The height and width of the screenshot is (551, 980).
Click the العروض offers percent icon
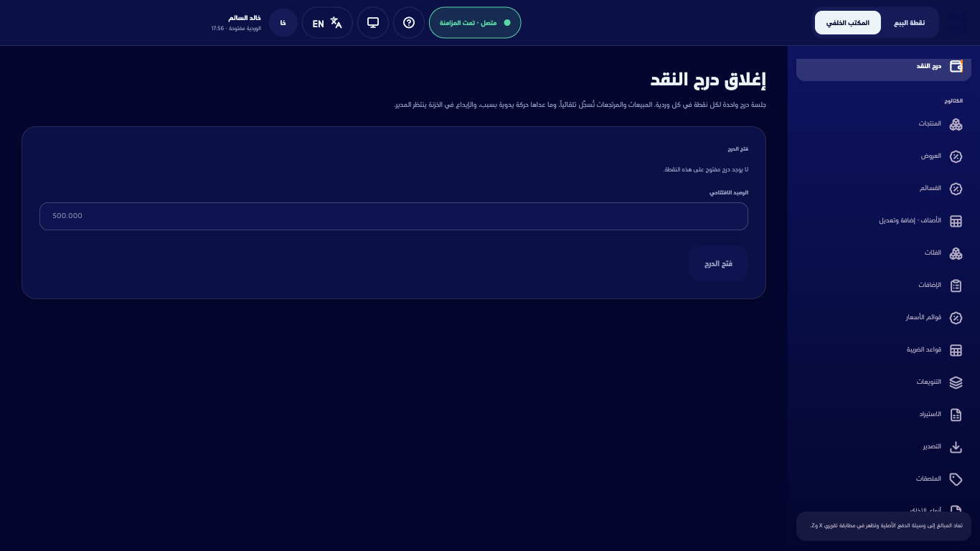pyautogui.click(x=956, y=156)
